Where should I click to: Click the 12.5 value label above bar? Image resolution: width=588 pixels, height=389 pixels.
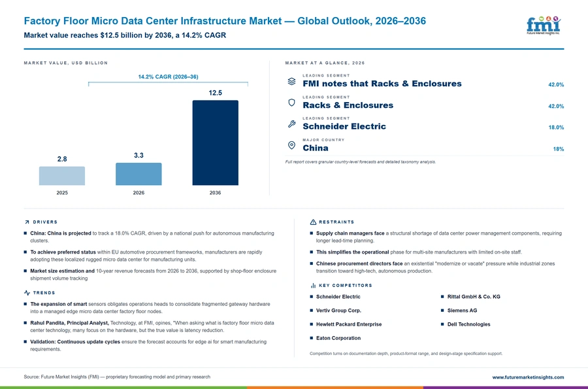(x=215, y=93)
